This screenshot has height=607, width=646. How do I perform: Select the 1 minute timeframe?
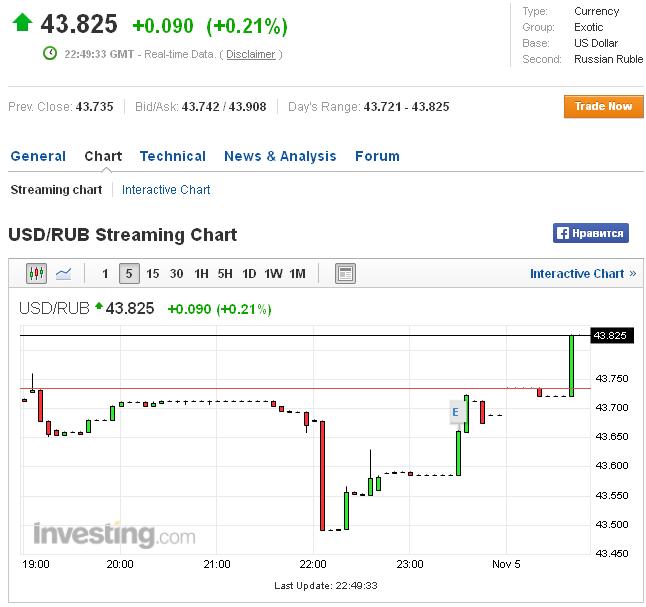point(105,274)
